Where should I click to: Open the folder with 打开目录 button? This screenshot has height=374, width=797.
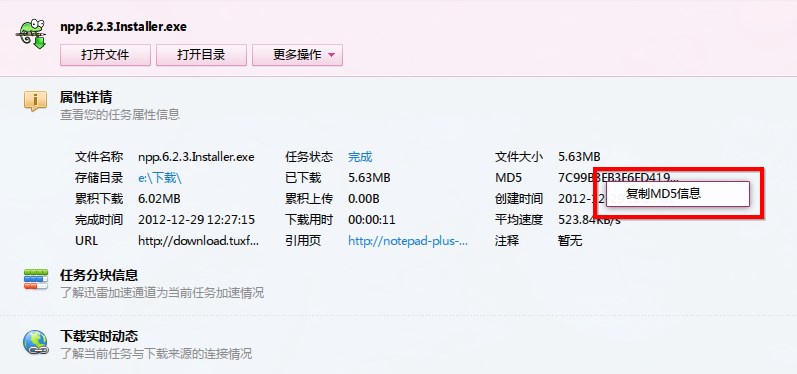click(201, 55)
